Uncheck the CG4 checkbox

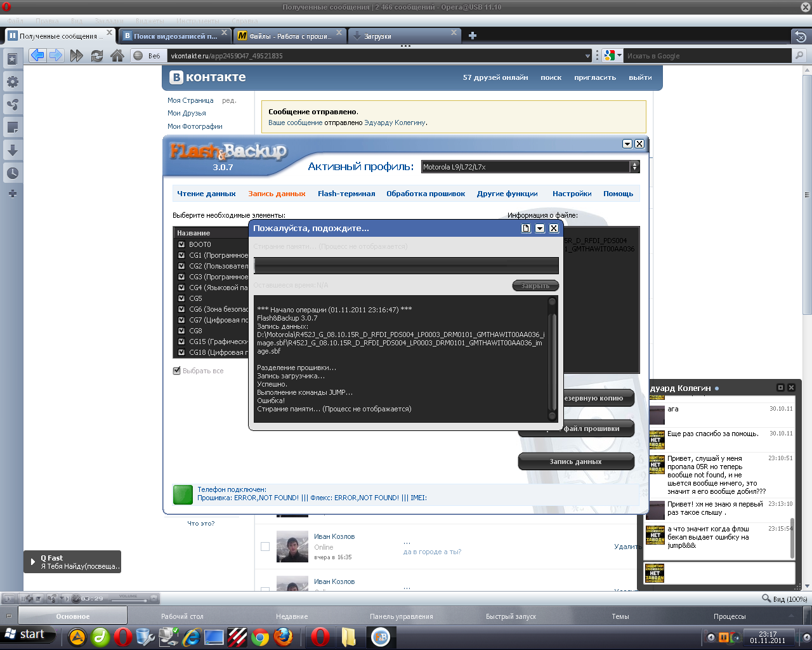pyautogui.click(x=181, y=288)
